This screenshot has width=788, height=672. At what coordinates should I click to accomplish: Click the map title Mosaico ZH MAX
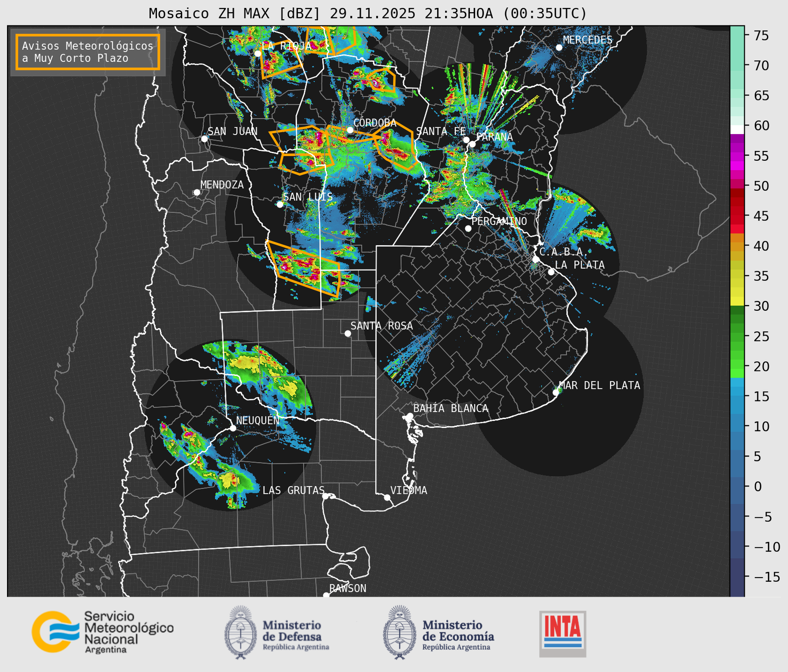click(210, 14)
